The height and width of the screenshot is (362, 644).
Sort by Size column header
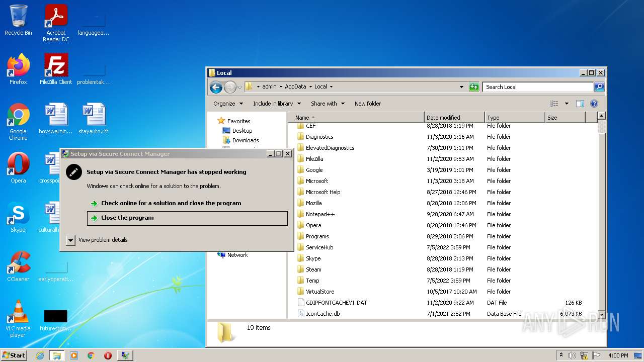pyautogui.click(x=566, y=118)
